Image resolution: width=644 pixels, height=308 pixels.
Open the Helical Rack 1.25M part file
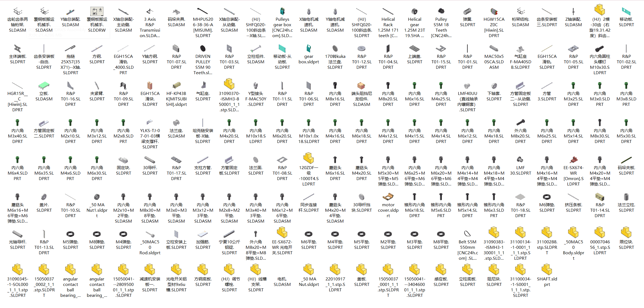pos(388,22)
